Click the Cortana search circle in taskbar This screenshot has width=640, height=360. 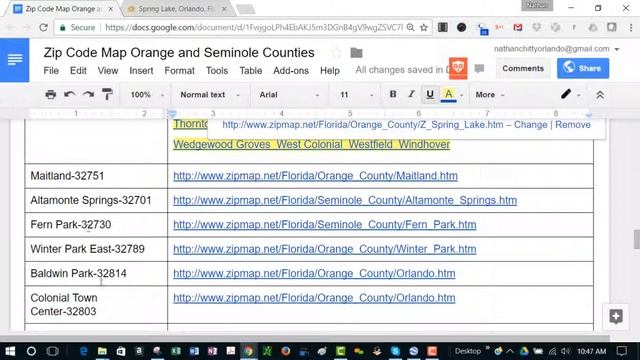pos(31,351)
